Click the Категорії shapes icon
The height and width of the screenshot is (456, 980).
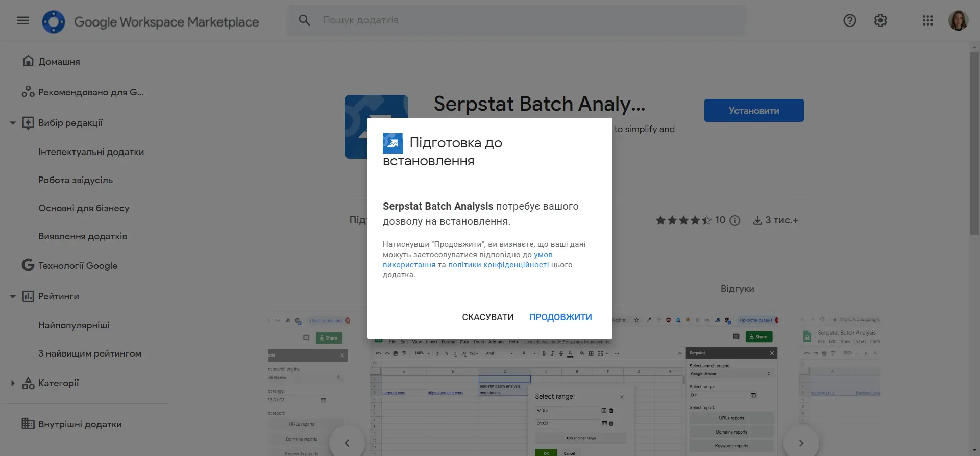pyautogui.click(x=28, y=383)
